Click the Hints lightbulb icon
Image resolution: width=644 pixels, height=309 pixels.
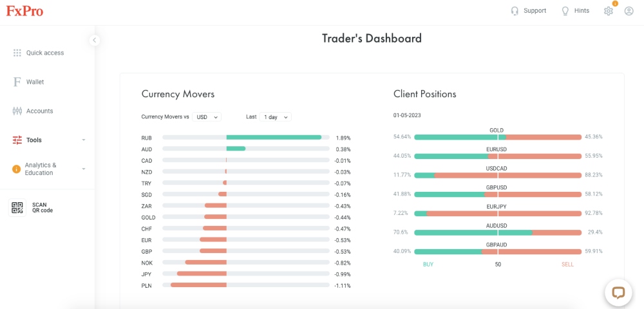[x=565, y=11]
